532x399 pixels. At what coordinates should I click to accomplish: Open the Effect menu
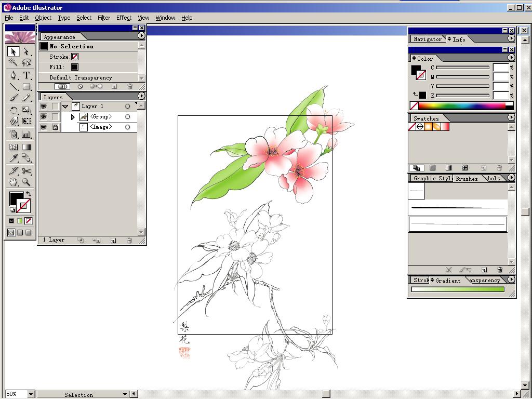[124, 18]
